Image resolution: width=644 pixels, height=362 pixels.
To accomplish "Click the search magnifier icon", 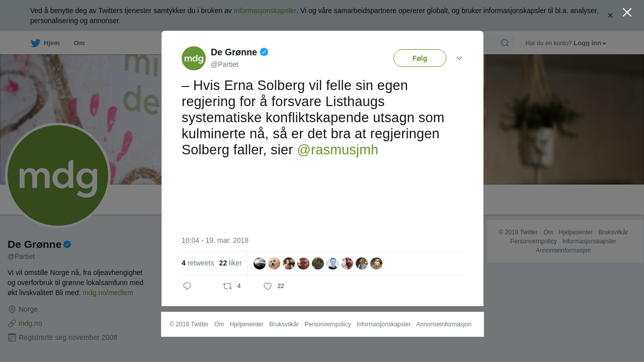I will point(505,43).
